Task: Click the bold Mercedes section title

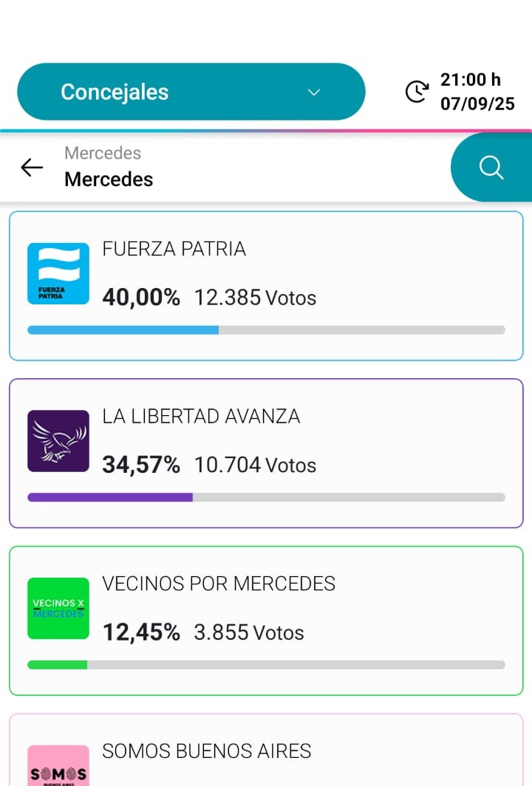Action: point(109,180)
